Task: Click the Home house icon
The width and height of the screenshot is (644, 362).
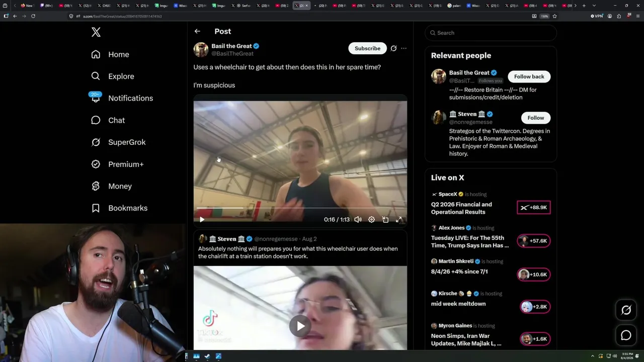Action: click(96, 54)
